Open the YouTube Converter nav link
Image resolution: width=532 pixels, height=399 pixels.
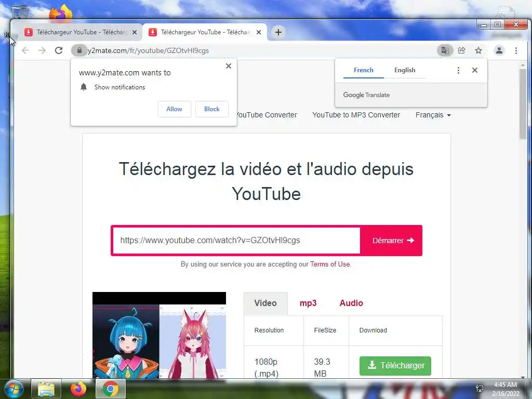pos(267,115)
